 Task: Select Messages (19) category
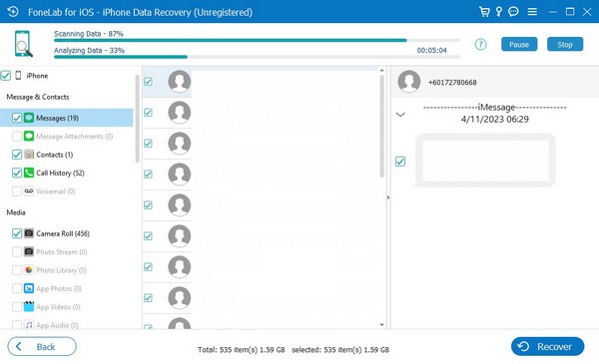click(67, 118)
